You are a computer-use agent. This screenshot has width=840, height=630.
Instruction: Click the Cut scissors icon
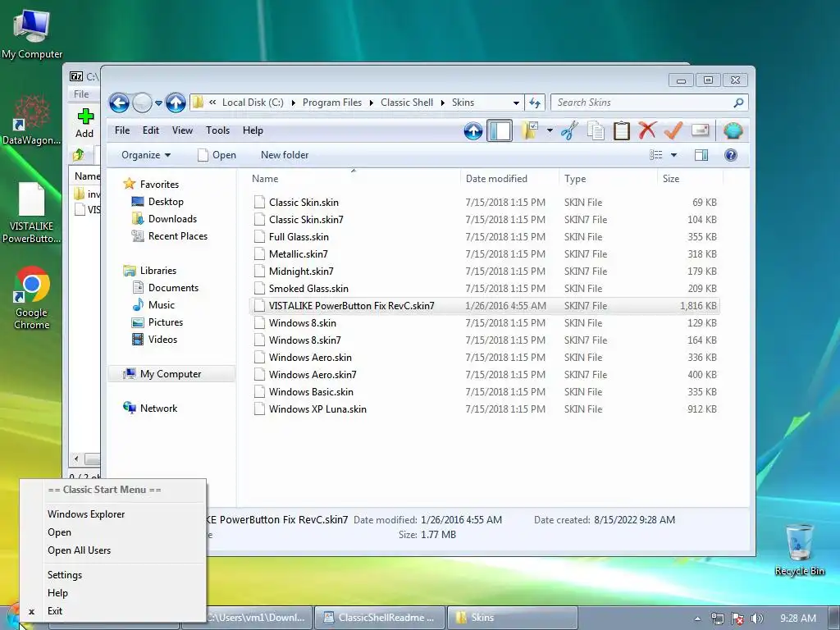(x=569, y=130)
